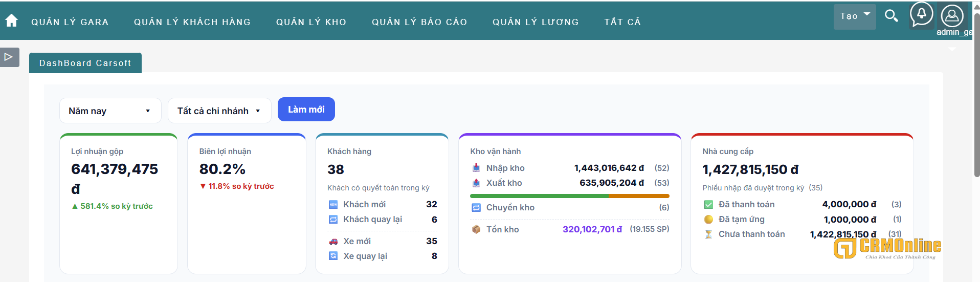
Task: Click the Nhập kho label
Action: [x=505, y=168]
